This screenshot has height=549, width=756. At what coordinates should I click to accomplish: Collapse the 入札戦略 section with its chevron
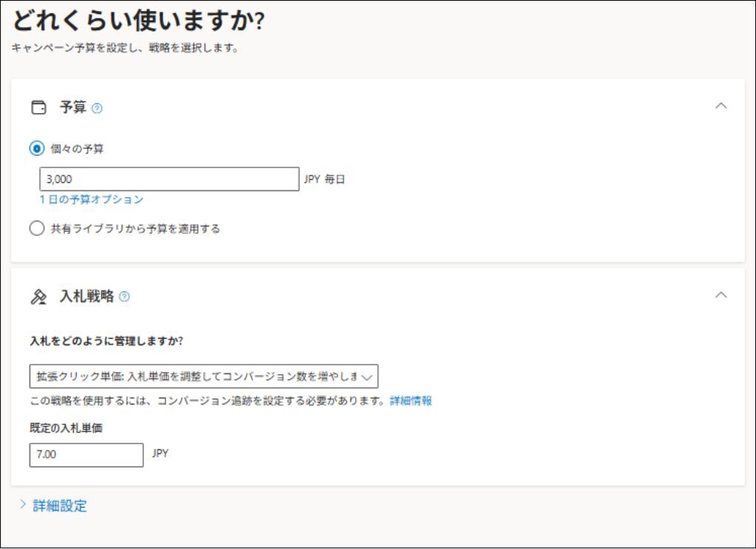coord(721,294)
